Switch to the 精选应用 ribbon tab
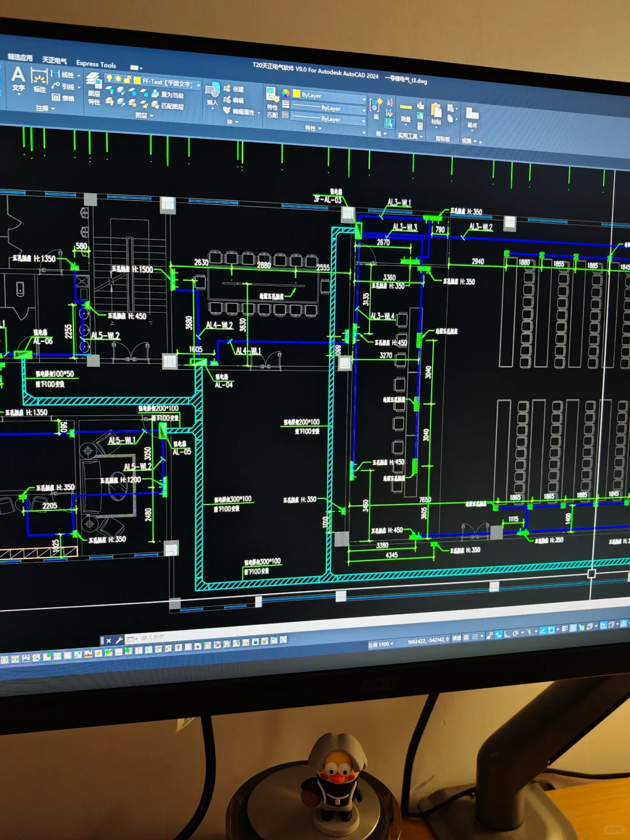This screenshot has height=840, width=630. 20,57
